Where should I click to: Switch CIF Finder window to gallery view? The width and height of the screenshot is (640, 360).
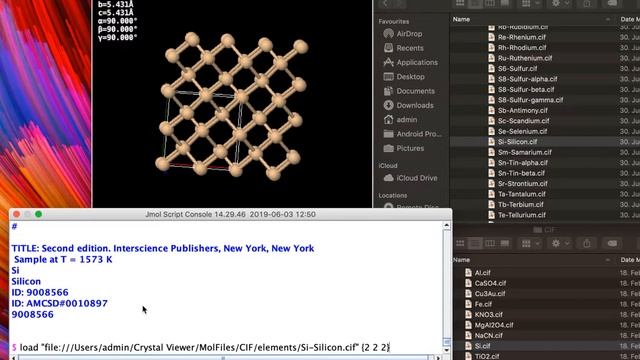[x=504, y=243]
